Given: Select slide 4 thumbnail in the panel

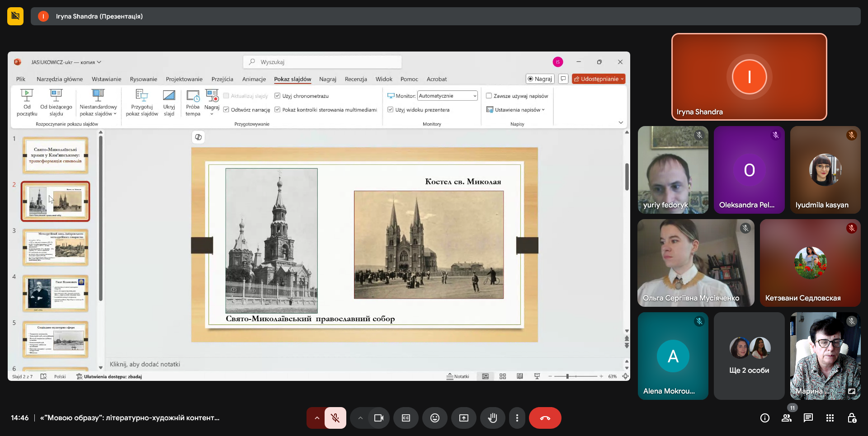Looking at the screenshot, I should pos(56,294).
